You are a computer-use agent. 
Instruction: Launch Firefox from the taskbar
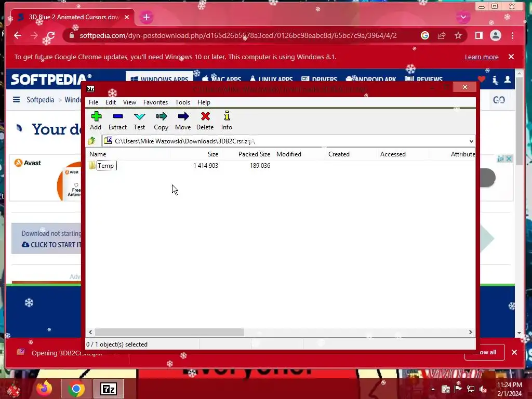(44, 389)
